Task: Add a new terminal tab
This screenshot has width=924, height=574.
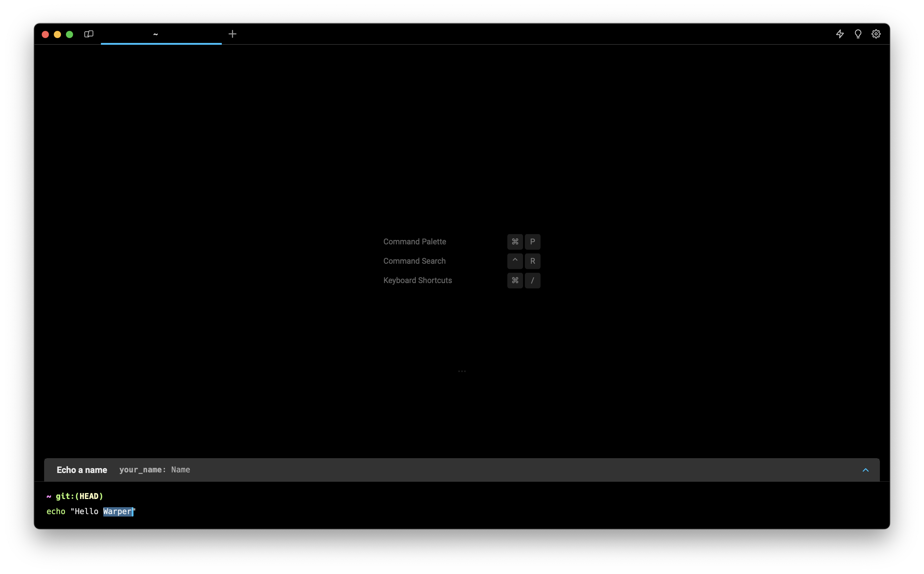Action: coord(233,34)
